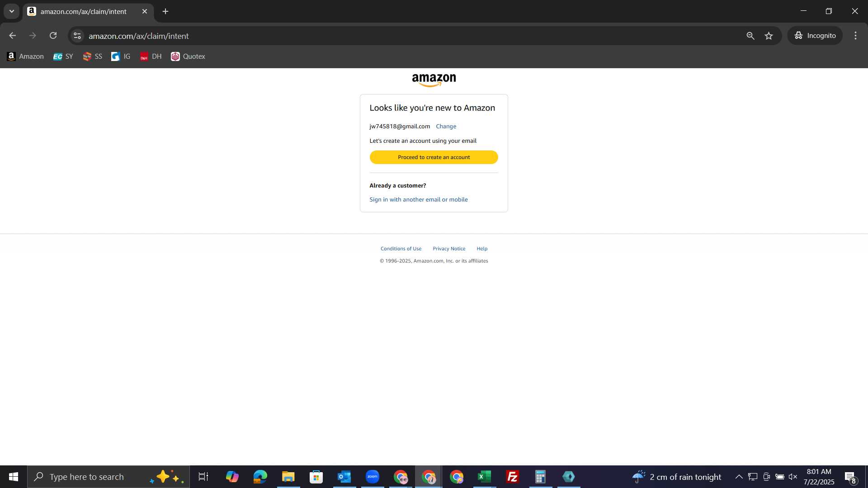This screenshot has height=488, width=868.
Task: Open the Incognito profile indicator
Action: click(x=815, y=36)
